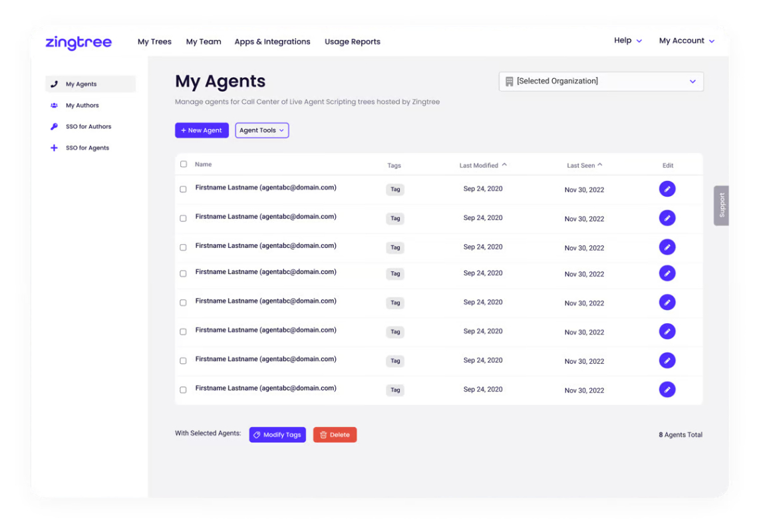Click the edit pencil in the sixth agent row
759x532 pixels.
pos(667,331)
